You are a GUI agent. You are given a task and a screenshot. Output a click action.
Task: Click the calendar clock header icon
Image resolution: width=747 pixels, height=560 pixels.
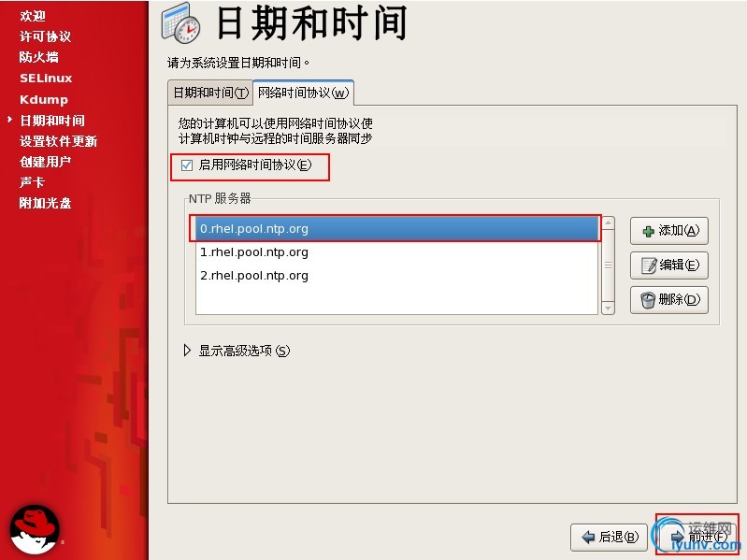point(181,22)
